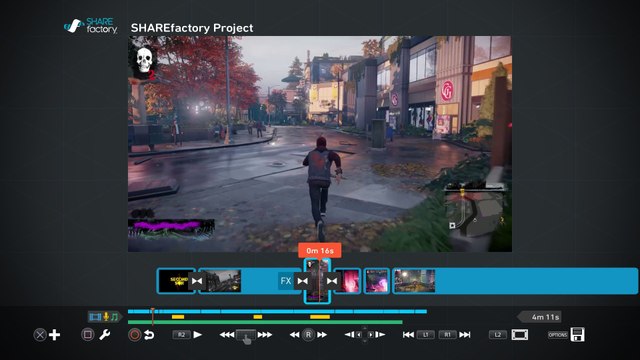Screen dimensions: 640x360
Task: Open transition before the pink clip
Action: pos(332,281)
